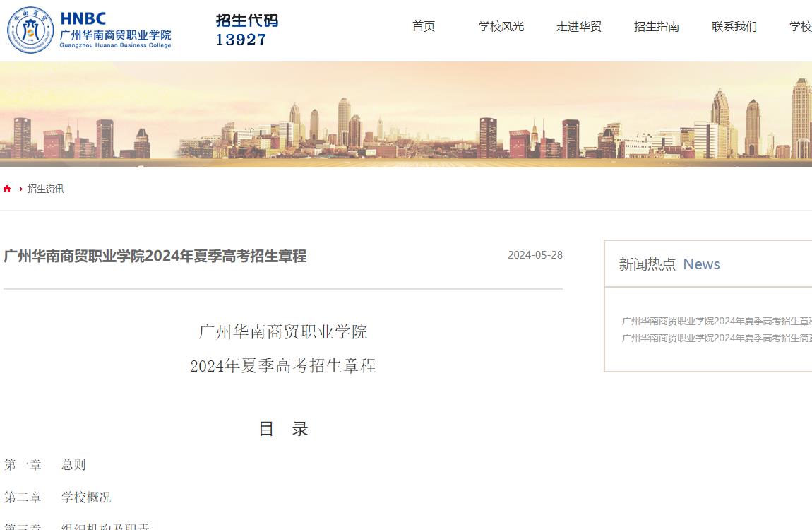Screen dimensions: 812x530
Task: Open news link 2024年夏季高考招生章程 in sidebar
Action: point(717,322)
